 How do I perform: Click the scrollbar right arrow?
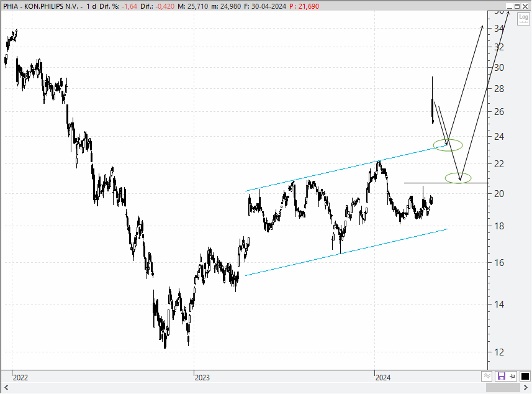point(526,388)
